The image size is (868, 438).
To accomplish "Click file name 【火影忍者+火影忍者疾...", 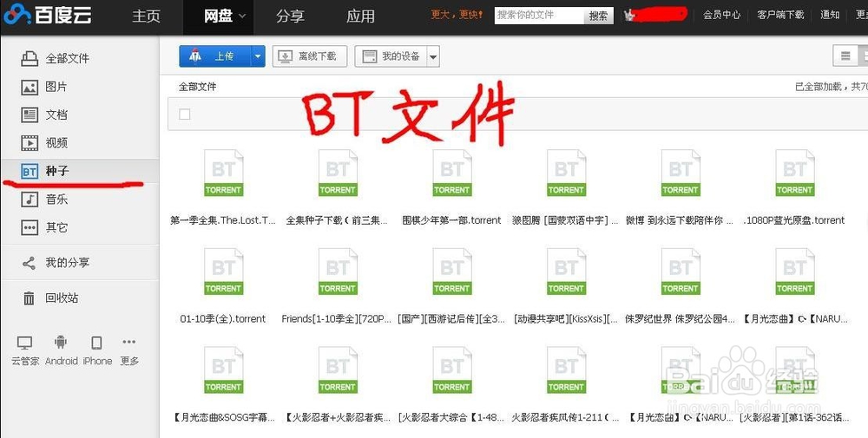I will click(x=338, y=417).
